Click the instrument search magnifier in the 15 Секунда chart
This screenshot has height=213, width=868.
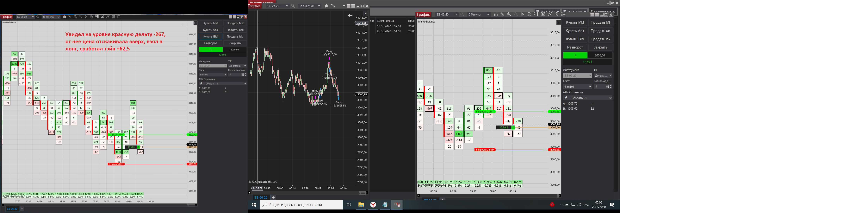point(293,6)
